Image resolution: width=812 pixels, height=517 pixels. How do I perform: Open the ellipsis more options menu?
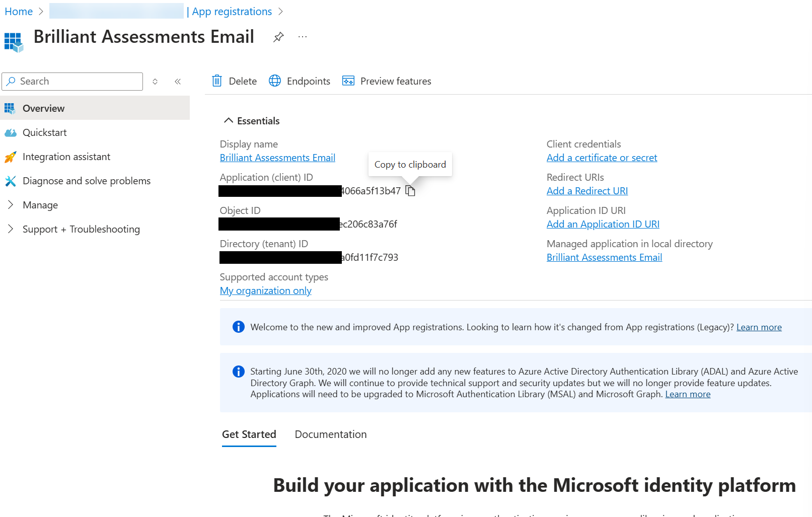pyautogui.click(x=302, y=37)
